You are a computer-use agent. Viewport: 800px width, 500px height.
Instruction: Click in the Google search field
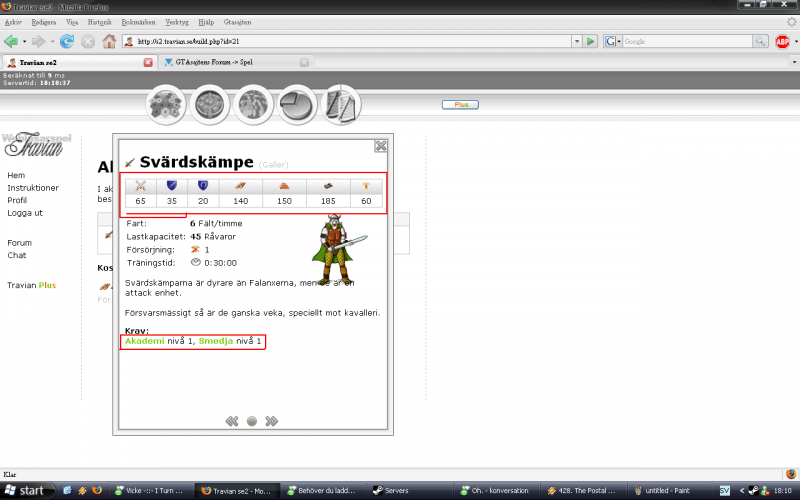point(687,41)
